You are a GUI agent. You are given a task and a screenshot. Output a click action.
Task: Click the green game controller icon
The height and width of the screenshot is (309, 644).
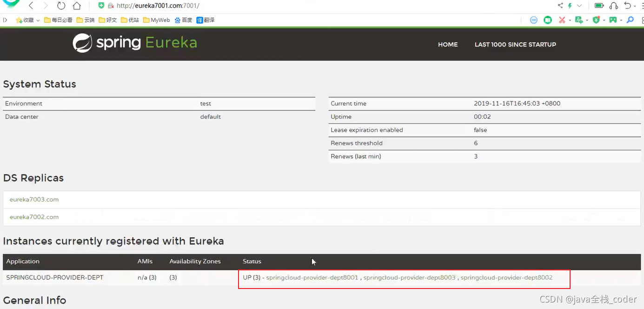point(613,20)
